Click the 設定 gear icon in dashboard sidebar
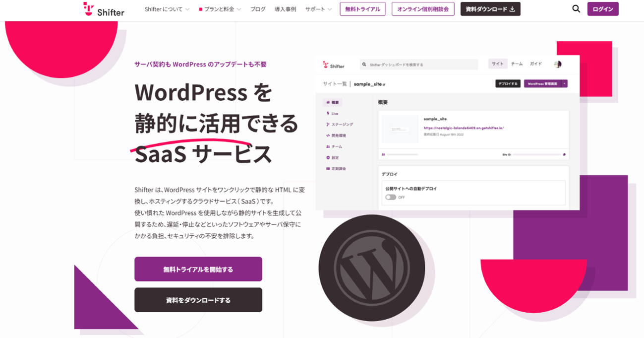The height and width of the screenshot is (338, 644). click(328, 157)
